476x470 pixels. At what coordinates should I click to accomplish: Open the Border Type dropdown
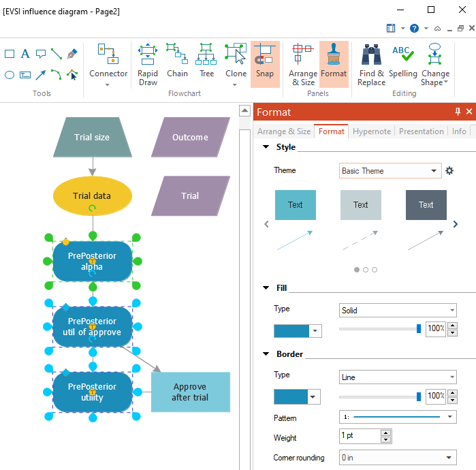coord(452,377)
